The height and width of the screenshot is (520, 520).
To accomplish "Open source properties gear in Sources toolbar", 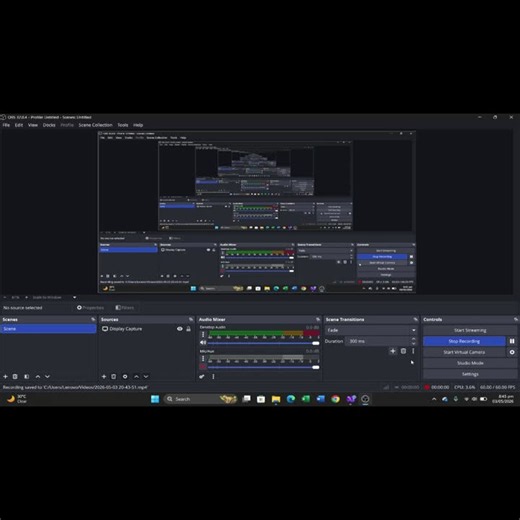I will pos(125,376).
